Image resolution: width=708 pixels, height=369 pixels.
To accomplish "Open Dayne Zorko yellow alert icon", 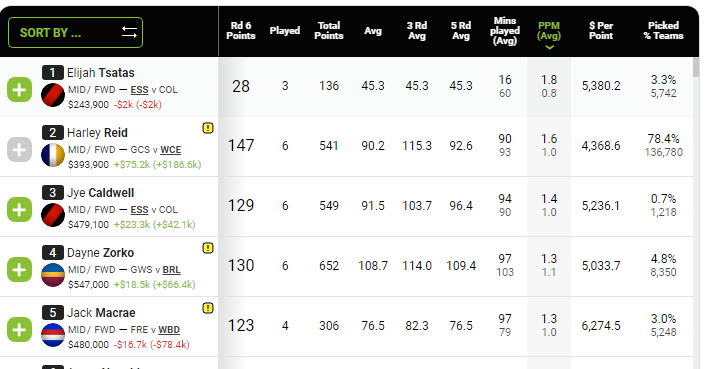I will pyautogui.click(x=208, y=248).
